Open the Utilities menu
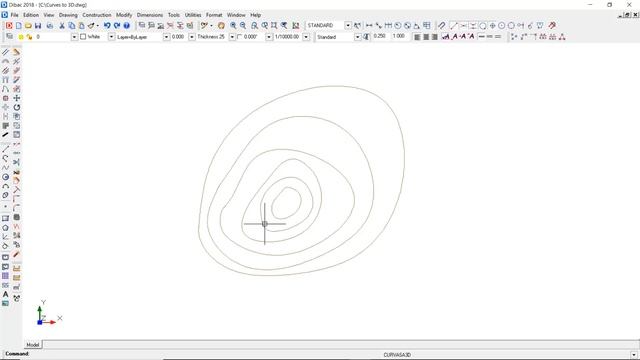640x360 pixels. (193, 15)
